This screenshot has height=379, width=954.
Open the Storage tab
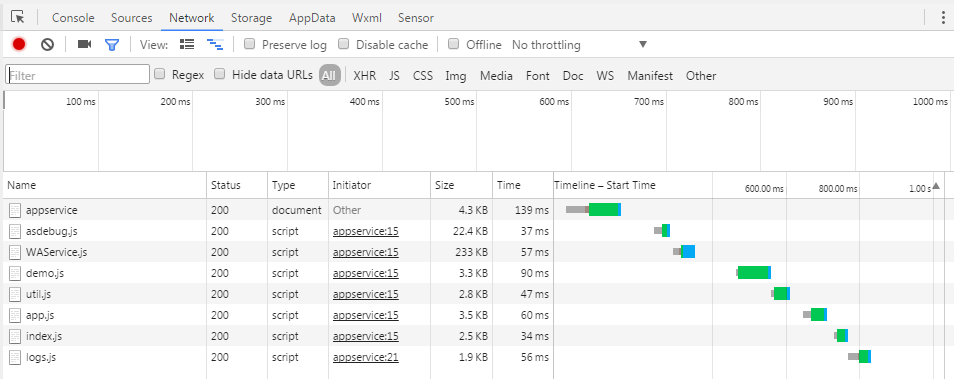[251, 18]
